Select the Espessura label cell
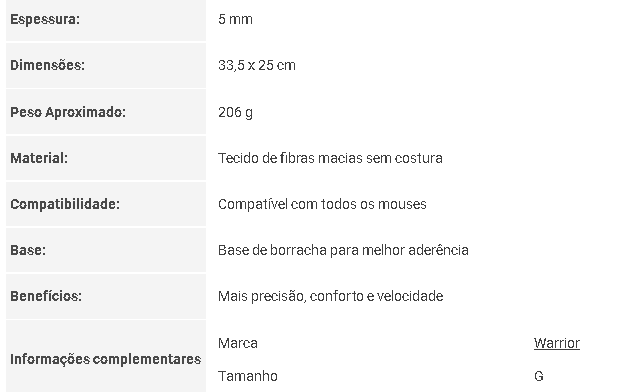The width and height of the screenshot is (635, 392). pos(106,20)
